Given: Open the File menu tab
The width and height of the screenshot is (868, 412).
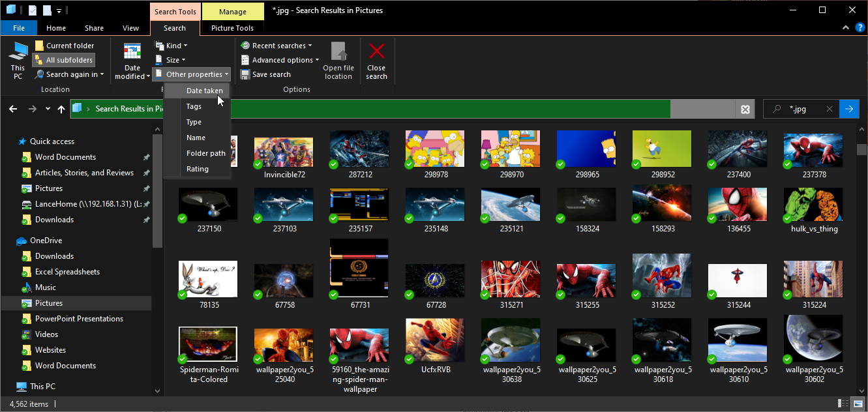Looking at the screenshot, I should 19,28.
